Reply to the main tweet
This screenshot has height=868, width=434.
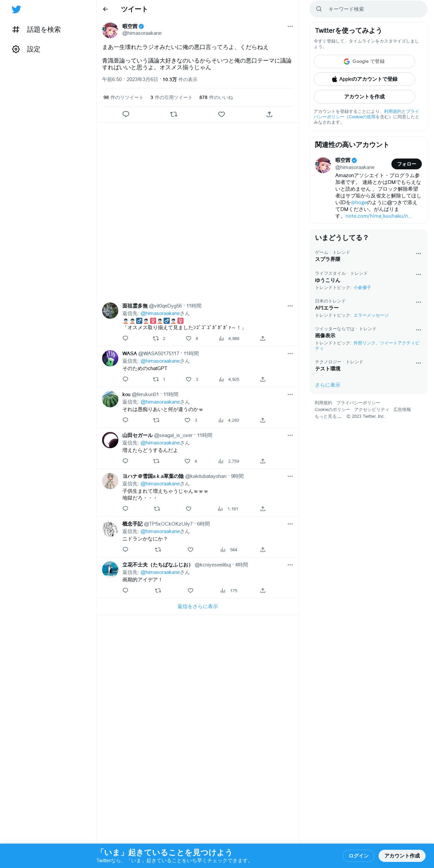pos(126,114)
